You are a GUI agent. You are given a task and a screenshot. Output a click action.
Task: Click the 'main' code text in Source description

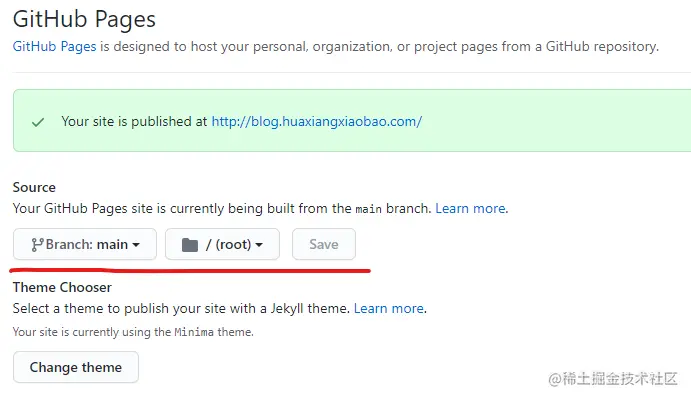tap(368, 209)
